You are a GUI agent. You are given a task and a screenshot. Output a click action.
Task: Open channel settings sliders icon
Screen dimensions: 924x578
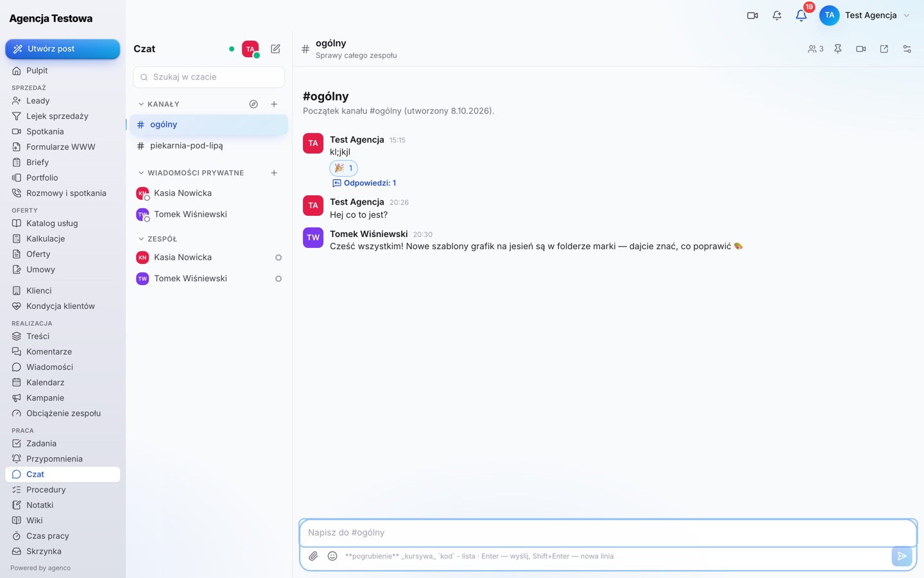coord(907,49)
